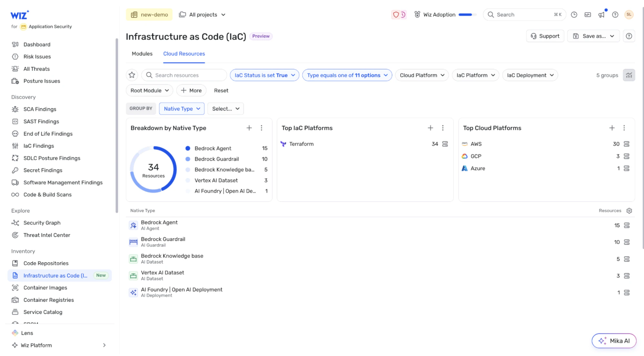This screenshot has height=356, width=644.
Task: Click Bedrock Guardrail row resources icon
Action: (627, 242)
